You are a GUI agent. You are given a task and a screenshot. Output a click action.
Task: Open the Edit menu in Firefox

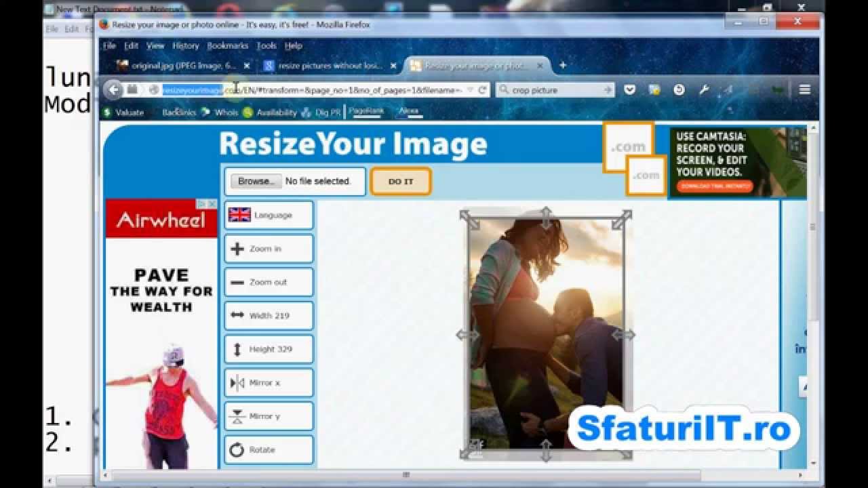click(x=131, y=45)
